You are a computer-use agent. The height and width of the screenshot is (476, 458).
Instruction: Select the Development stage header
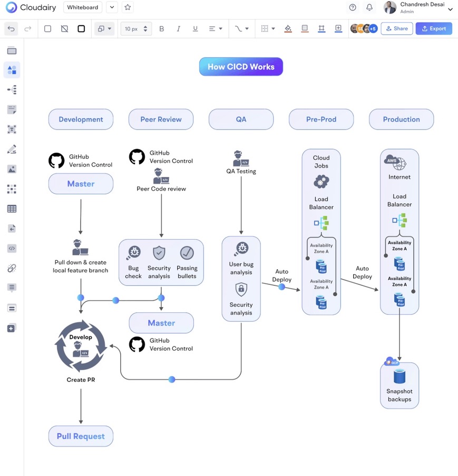[x=81, y=120]
